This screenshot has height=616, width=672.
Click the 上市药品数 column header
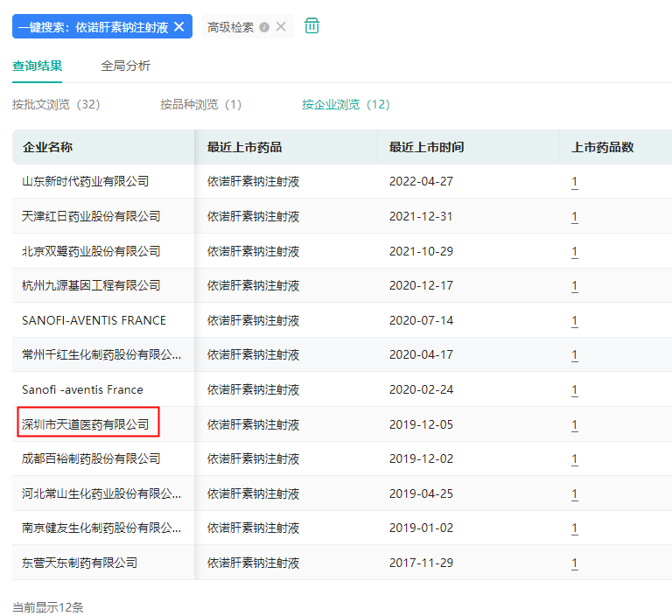[x=602, y=147]
